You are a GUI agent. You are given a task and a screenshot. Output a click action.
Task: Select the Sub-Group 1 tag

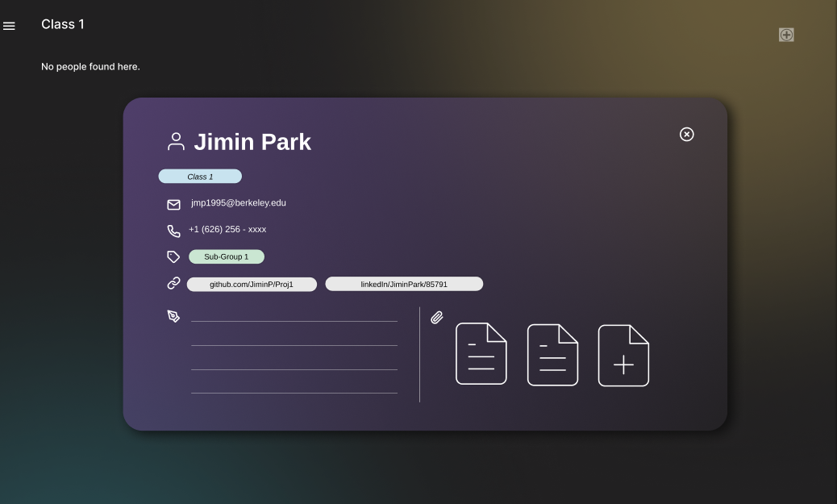227,256
